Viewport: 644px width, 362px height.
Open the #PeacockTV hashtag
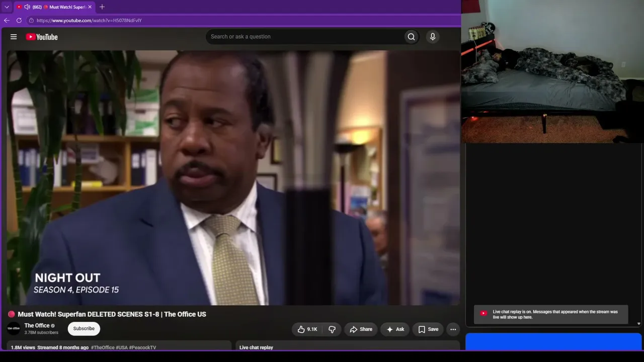pos(142,347)
